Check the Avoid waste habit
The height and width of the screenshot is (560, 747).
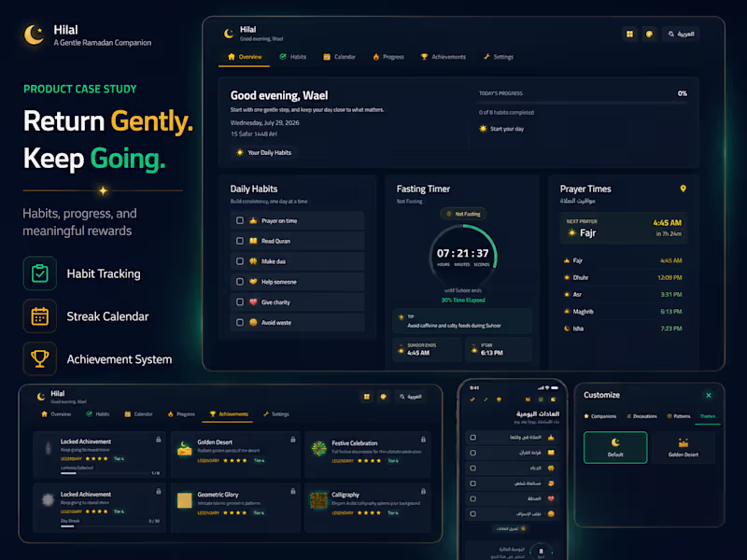coord(240,322)
